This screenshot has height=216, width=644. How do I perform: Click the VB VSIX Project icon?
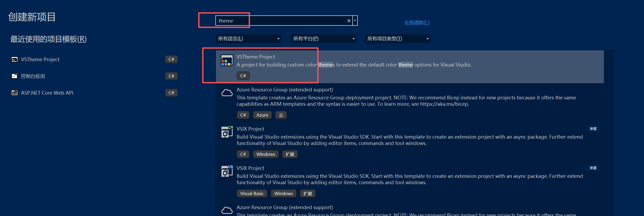(227, 171)
